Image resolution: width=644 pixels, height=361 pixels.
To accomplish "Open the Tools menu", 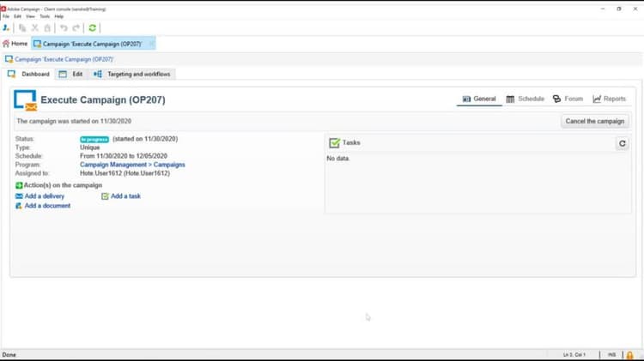I will click(45, 16).
